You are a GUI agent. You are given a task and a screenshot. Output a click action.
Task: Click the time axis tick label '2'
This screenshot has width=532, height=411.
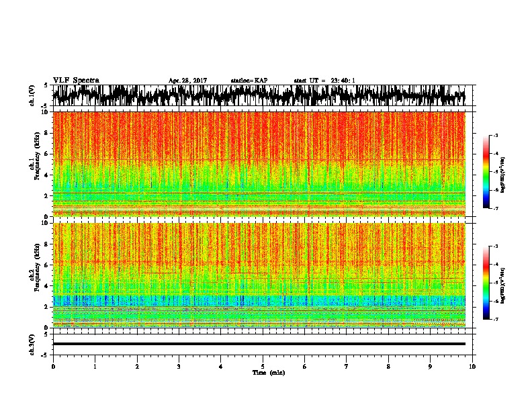point(137,367)
